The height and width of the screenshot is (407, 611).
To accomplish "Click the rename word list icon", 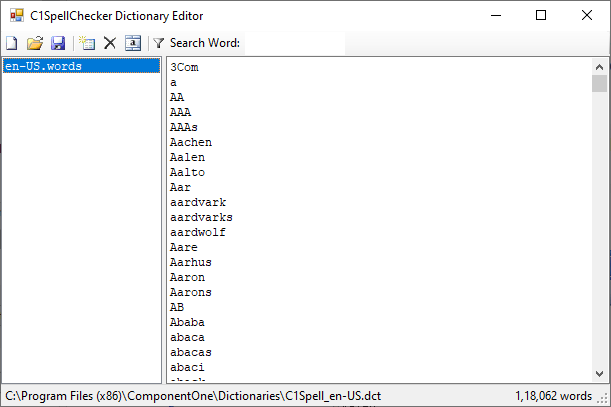I will tap(133, 43).
